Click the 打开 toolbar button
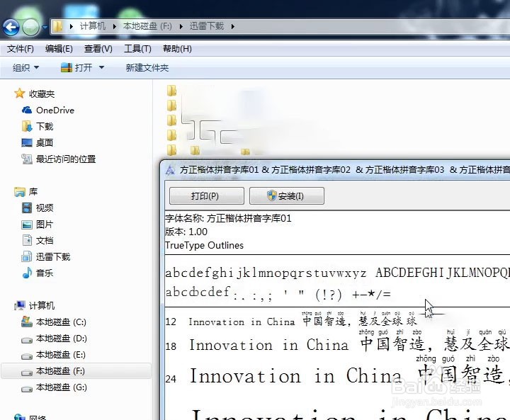Image resolution: width=510 pixels, height=420 pixels. (76, 68)
